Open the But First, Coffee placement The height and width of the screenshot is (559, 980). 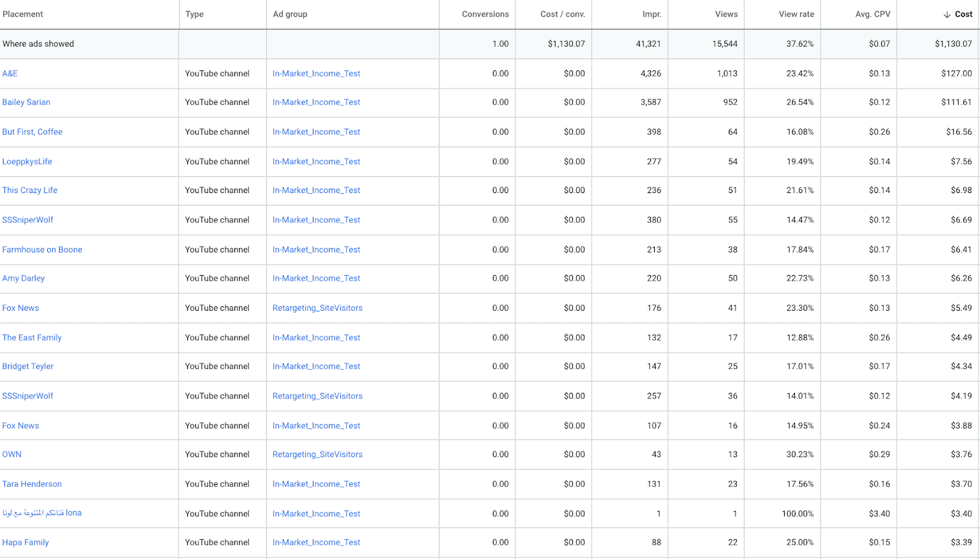click(x=32, y=132)
